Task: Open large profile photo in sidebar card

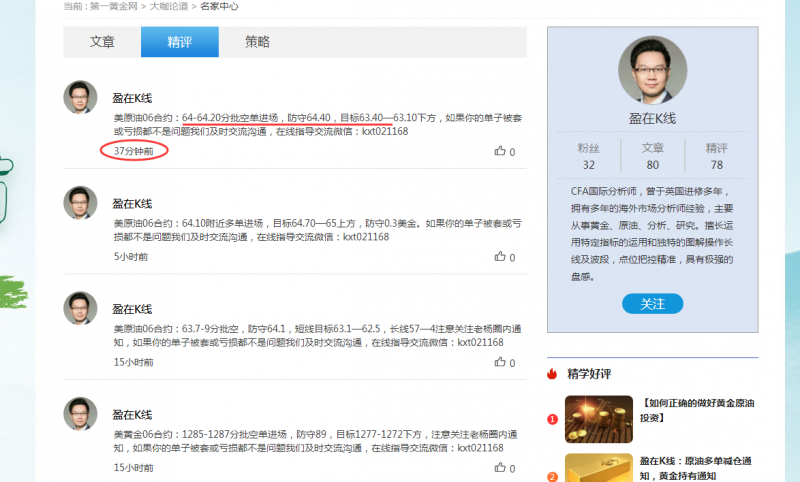Action: pyautogui.click(x=653, y=70)
